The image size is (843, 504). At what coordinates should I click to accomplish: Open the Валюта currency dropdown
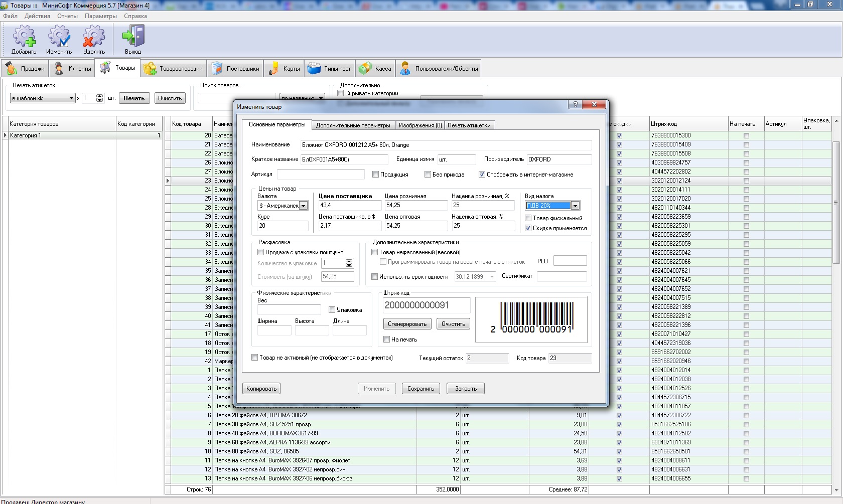coord(303,206)
